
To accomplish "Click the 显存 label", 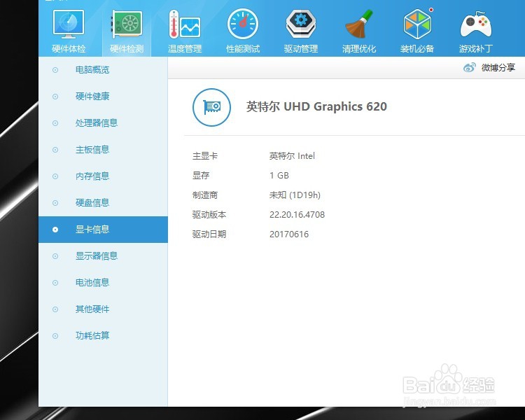I will 201,176.
